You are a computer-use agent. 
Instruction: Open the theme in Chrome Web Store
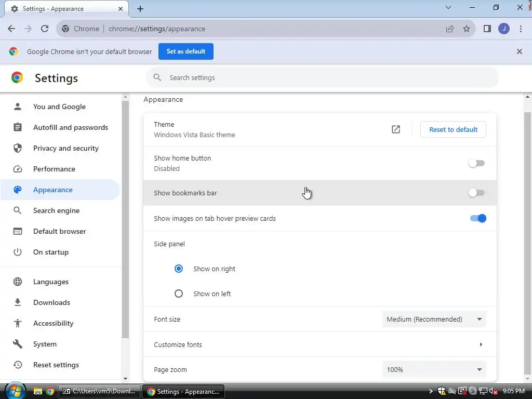[x=395, y=129]
